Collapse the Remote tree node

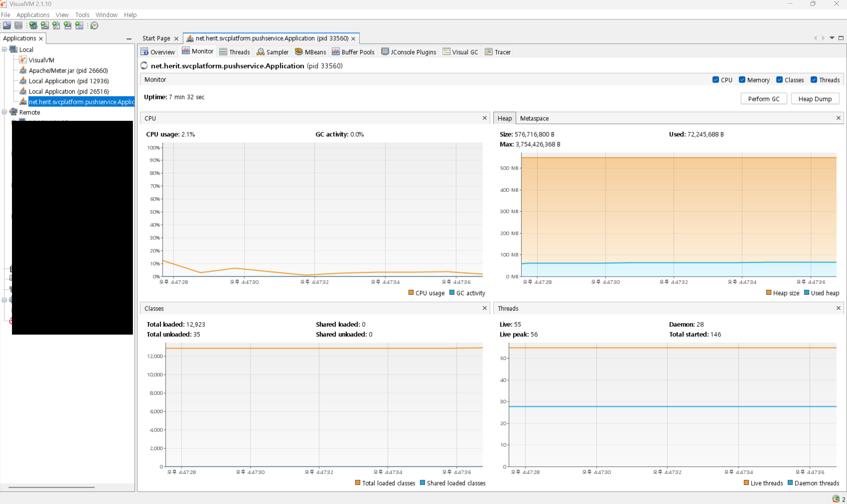[x=4, y=112]
